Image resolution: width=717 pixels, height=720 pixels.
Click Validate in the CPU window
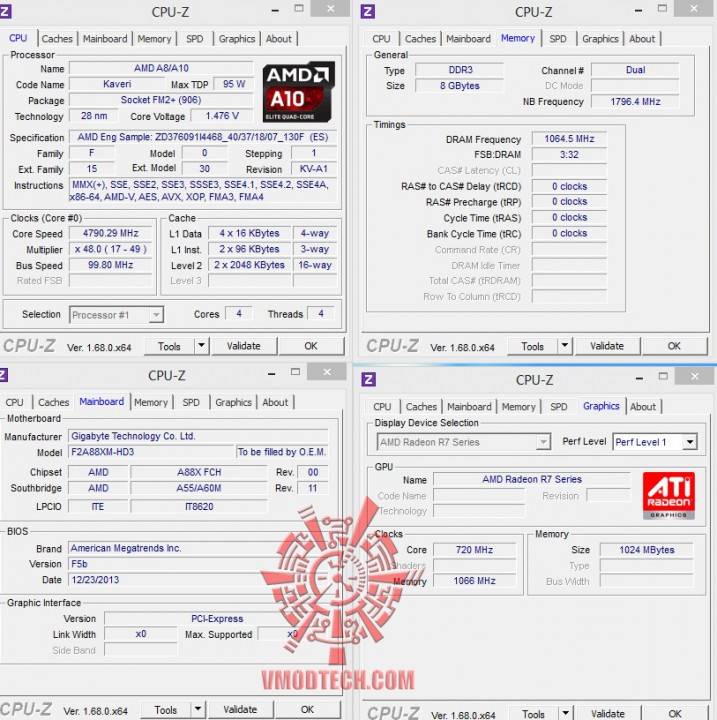[x=243, y=346]
